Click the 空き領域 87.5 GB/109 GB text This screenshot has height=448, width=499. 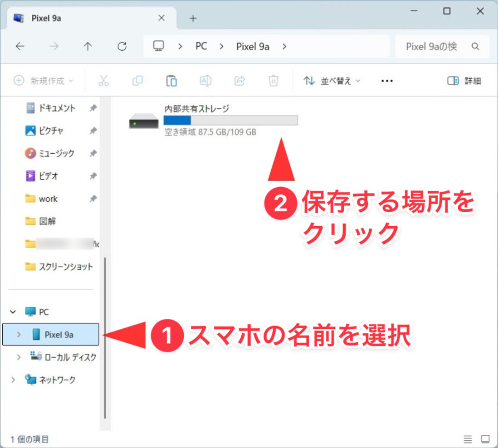tap(210, 132)
